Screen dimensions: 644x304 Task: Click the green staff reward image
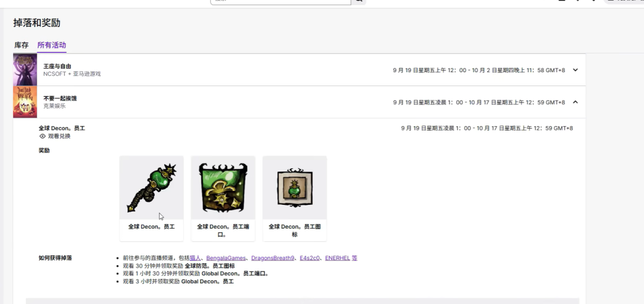coord(151,188)
